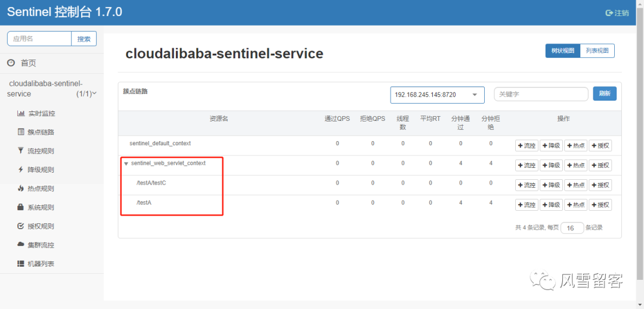Viewport: 644px width, 309px height.
Task: Add 授权 rule for /testA/testC
Action: 600,185
